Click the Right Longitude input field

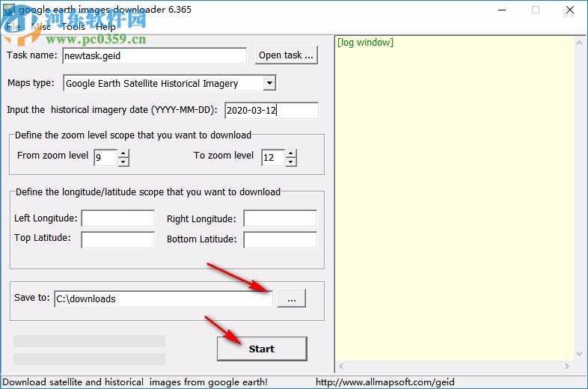[x=280, y=218]
